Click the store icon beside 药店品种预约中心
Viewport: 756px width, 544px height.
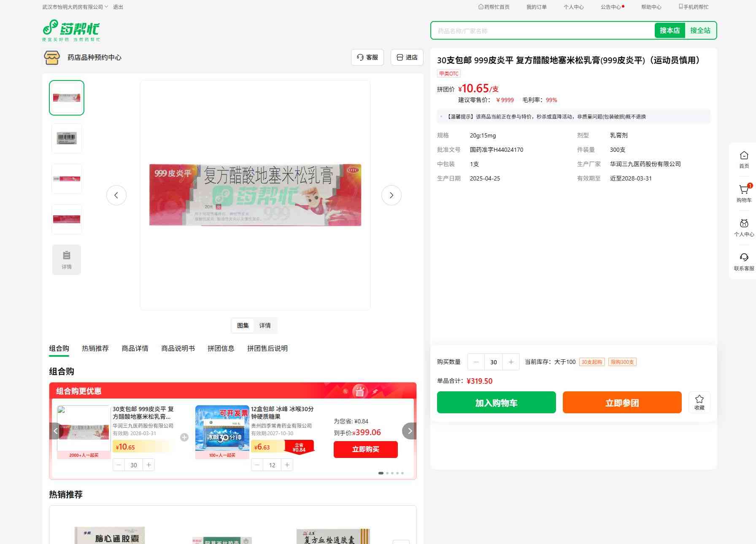(x=52, y=57)
